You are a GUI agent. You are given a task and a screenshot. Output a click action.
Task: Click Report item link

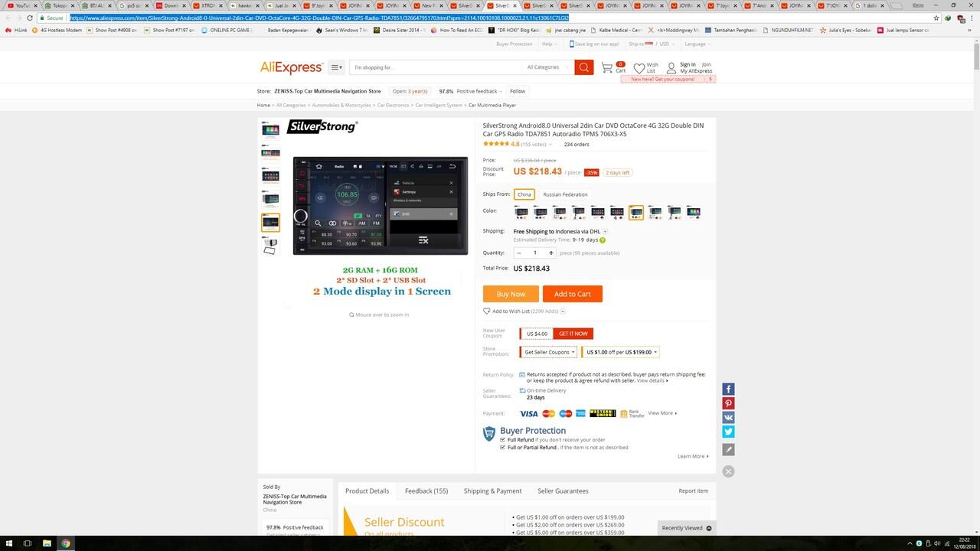[x=693, y=491]
